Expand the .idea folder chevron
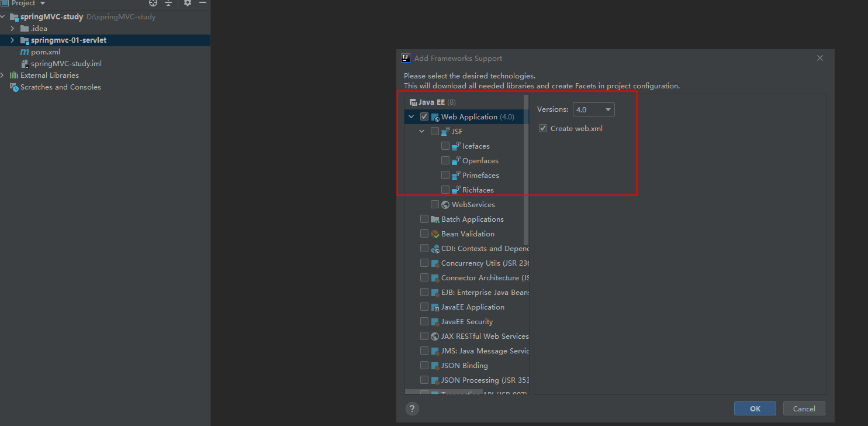Screen dimensions: 868x426 click(12, 29)
